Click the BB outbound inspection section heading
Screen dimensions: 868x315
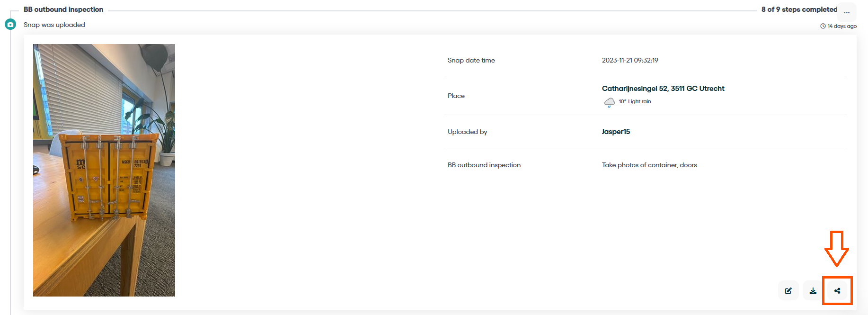point(63,9)
